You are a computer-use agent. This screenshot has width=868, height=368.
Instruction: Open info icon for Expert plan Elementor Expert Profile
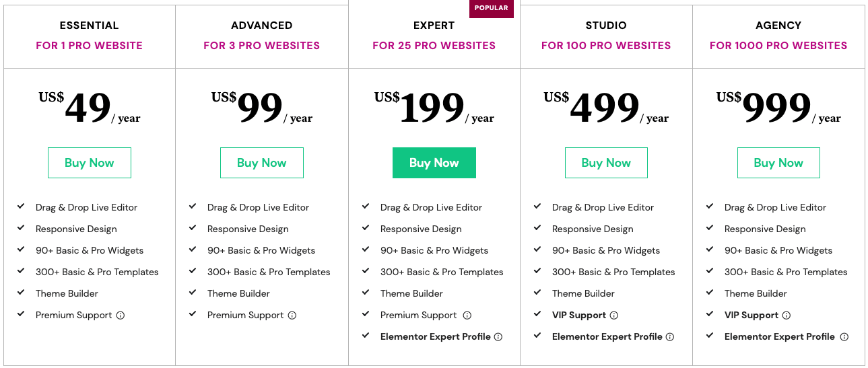pos(498,336)
